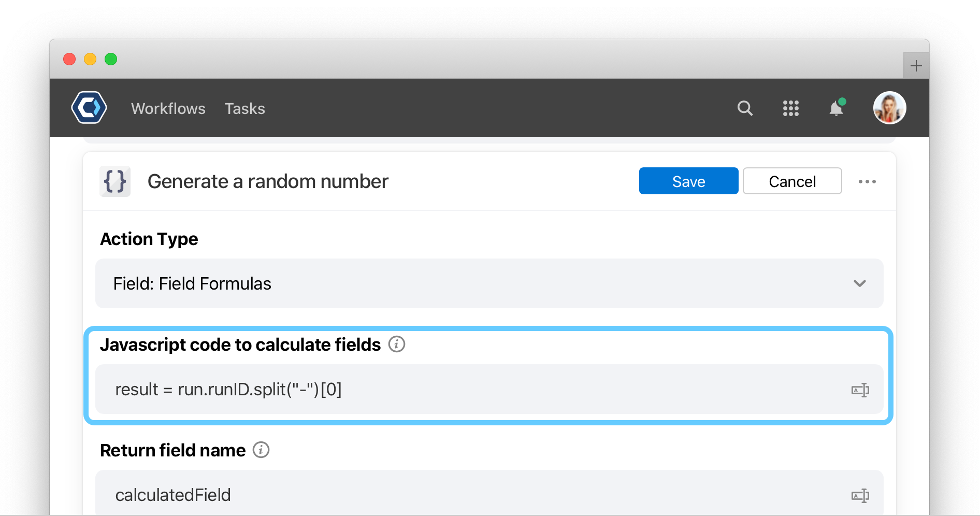Open the expanded editor for calculatedField
The image size is (980, 516).
click(860, 495)
